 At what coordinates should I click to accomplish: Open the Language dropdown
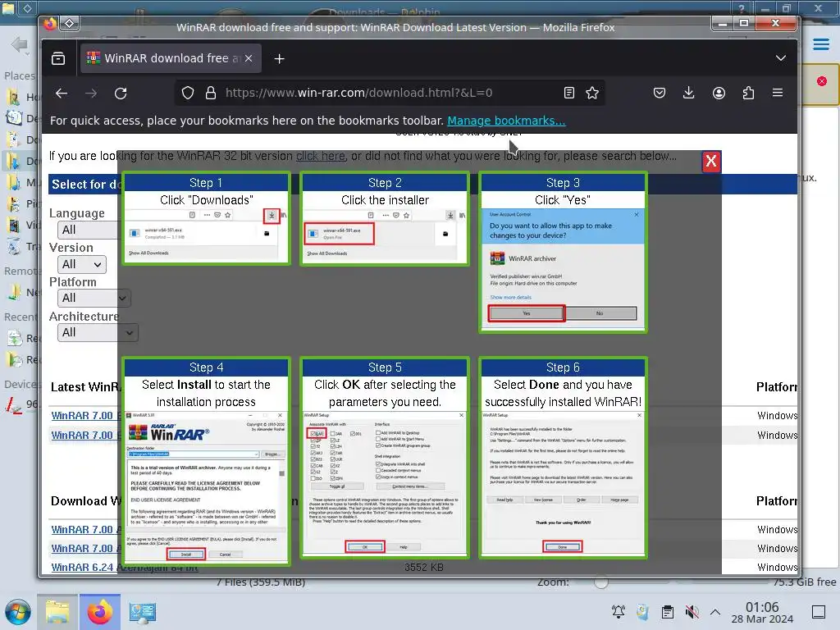(89, 230)
